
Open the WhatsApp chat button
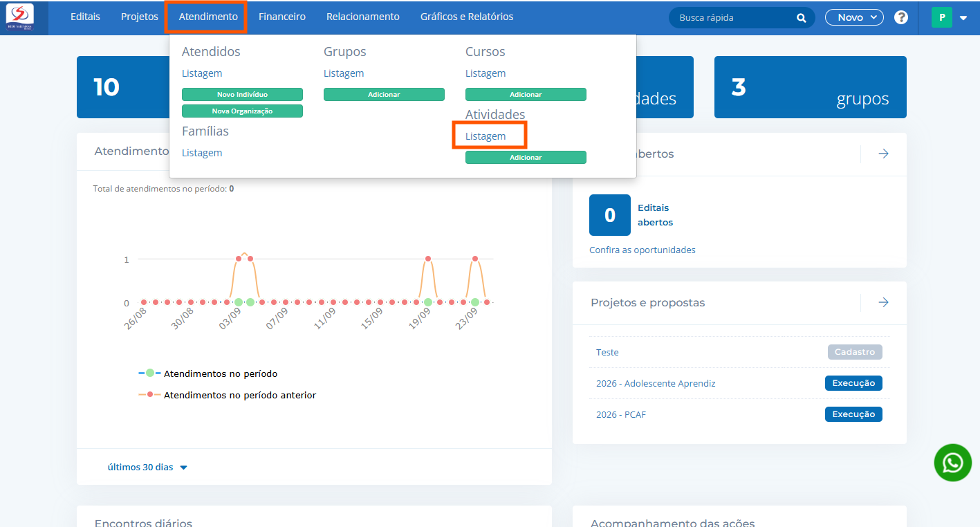tap(952, 463)
